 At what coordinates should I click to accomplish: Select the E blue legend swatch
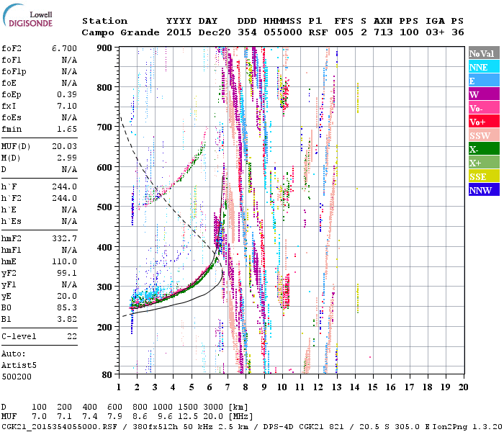[x=484, y=81]
